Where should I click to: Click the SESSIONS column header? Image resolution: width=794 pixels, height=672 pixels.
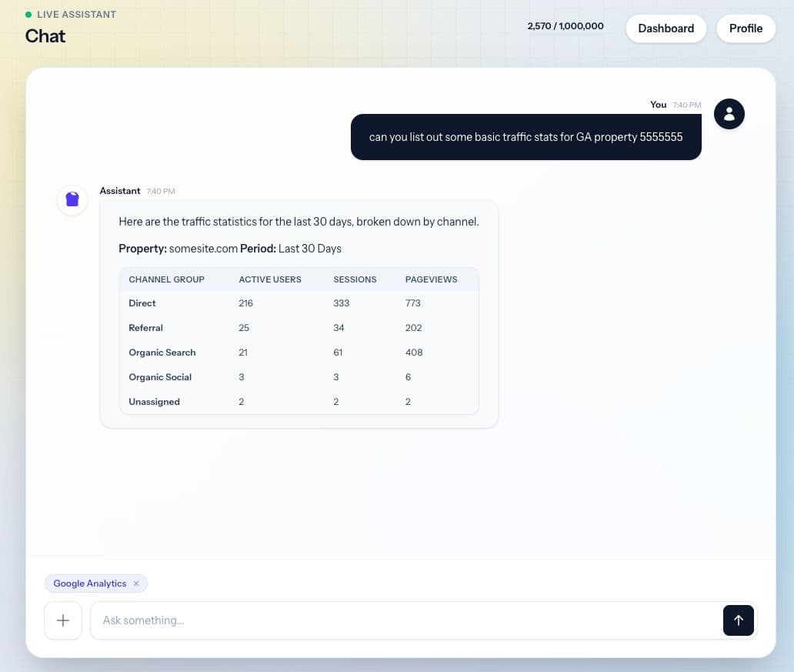(355, 279)
